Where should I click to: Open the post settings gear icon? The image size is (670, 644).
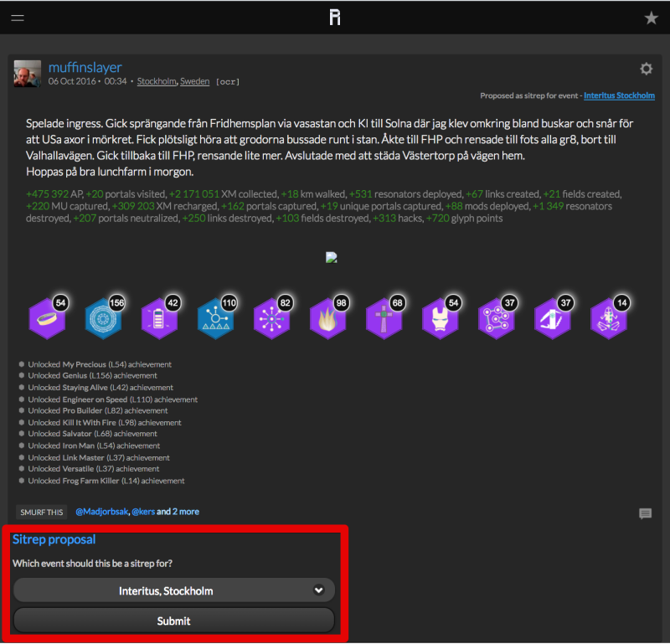point(646,69)
